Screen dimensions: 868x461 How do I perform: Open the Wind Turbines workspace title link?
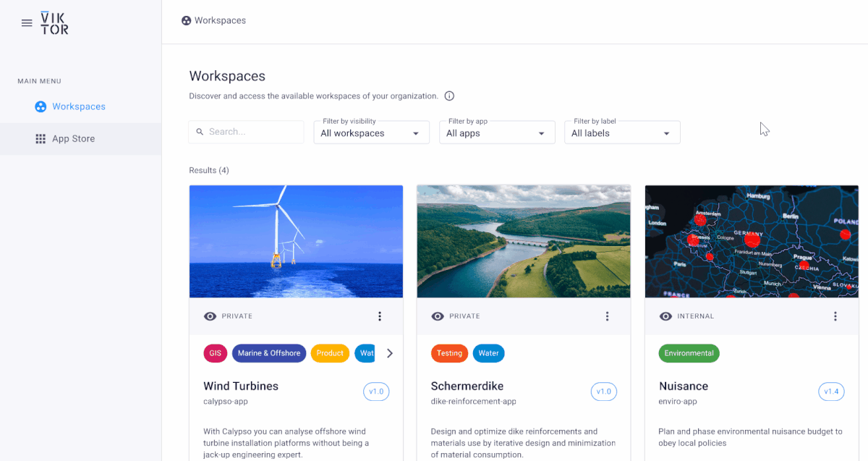(241, 386)
